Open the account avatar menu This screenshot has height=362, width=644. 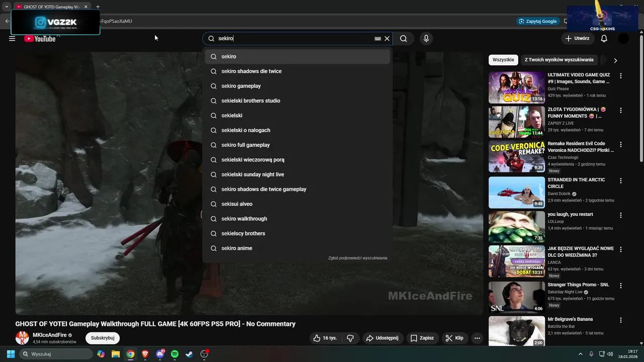pos(623,39)
